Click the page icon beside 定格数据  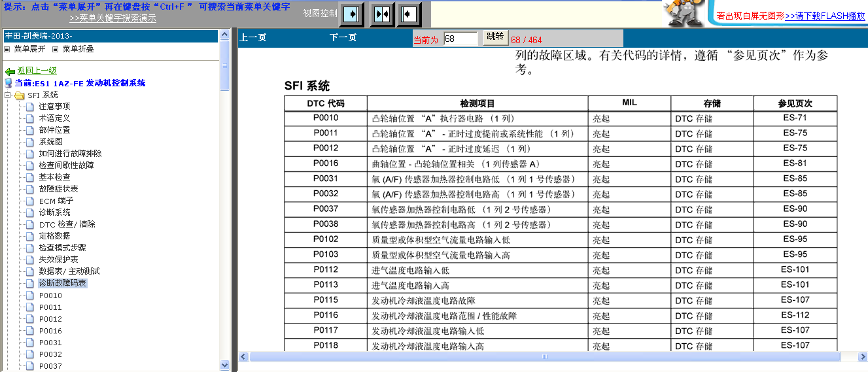29,236
